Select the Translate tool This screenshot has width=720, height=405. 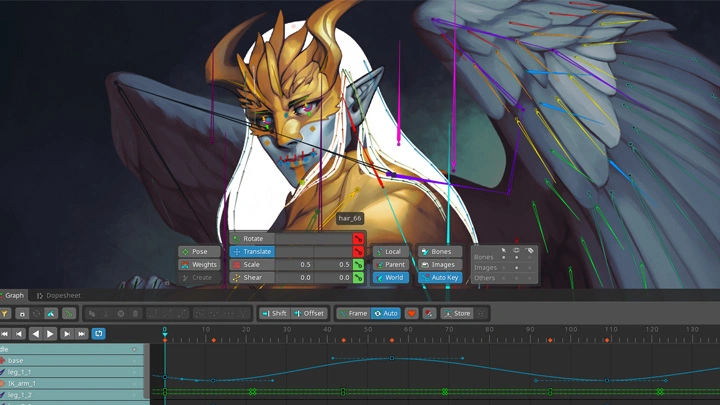[252, 252]
